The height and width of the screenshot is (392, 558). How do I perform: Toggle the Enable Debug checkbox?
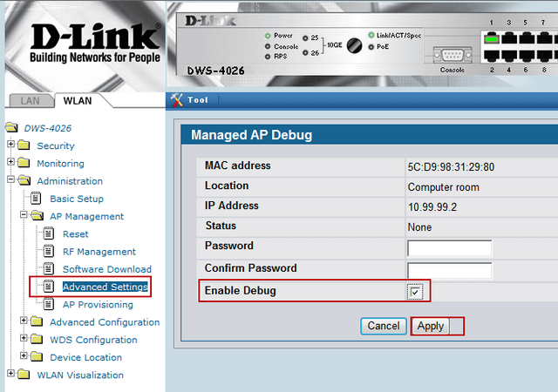click(x=416, y=291)
